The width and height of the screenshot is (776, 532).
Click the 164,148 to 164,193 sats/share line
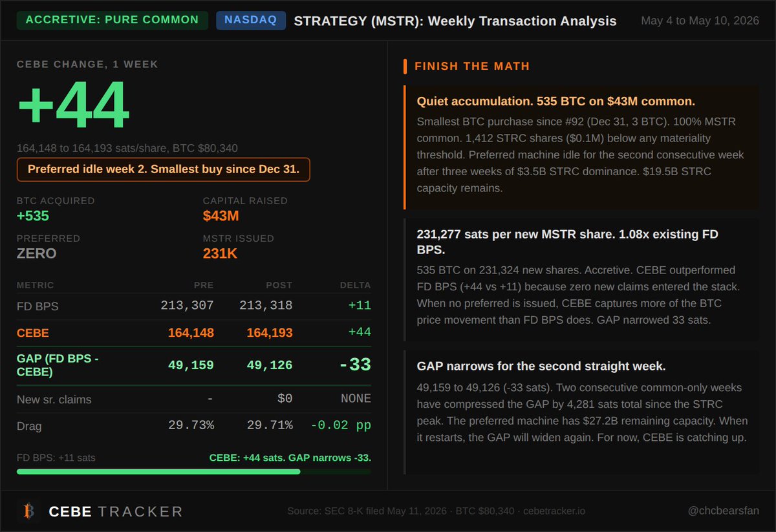point(127,148)
